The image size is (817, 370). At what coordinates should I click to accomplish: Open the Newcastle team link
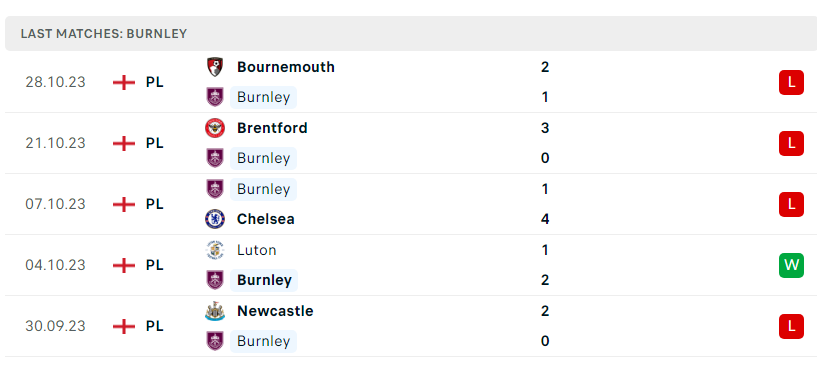click(x=275, y=311)
